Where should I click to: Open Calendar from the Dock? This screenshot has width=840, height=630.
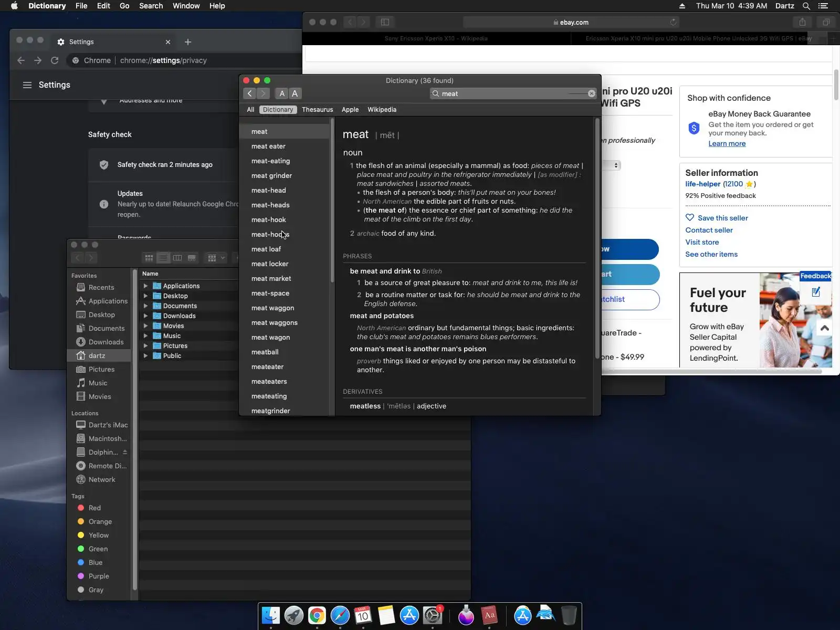pyautogui.click(x=363, y=615)
